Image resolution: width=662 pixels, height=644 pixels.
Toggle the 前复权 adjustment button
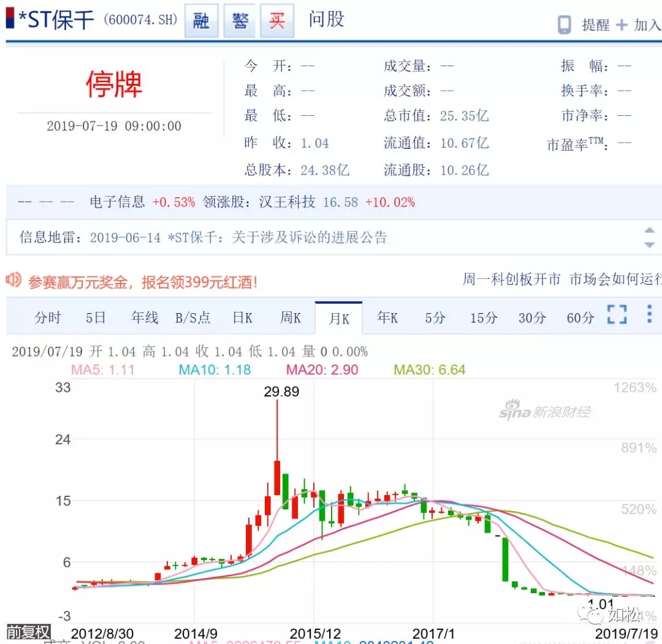click(x=28, y=632)
